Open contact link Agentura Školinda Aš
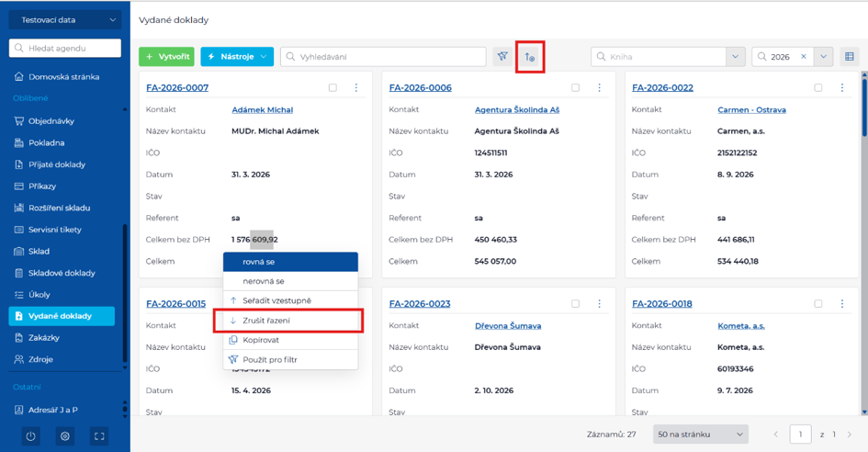Viewport: 868px width, 452px height. (517, 109)
